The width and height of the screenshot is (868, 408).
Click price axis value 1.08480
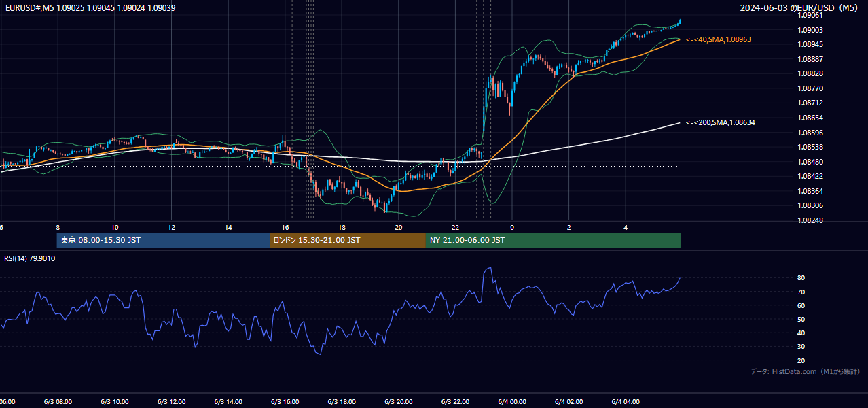coord(810,162)
